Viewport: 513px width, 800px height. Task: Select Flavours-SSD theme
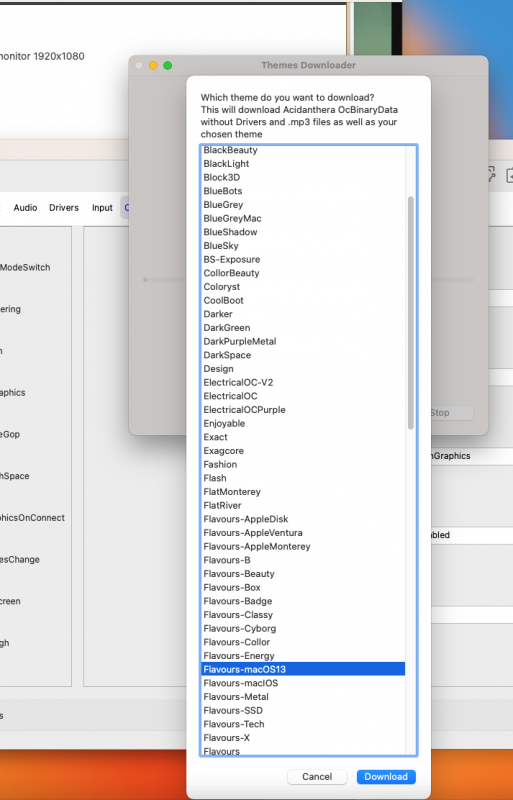[x=303, y=711]
